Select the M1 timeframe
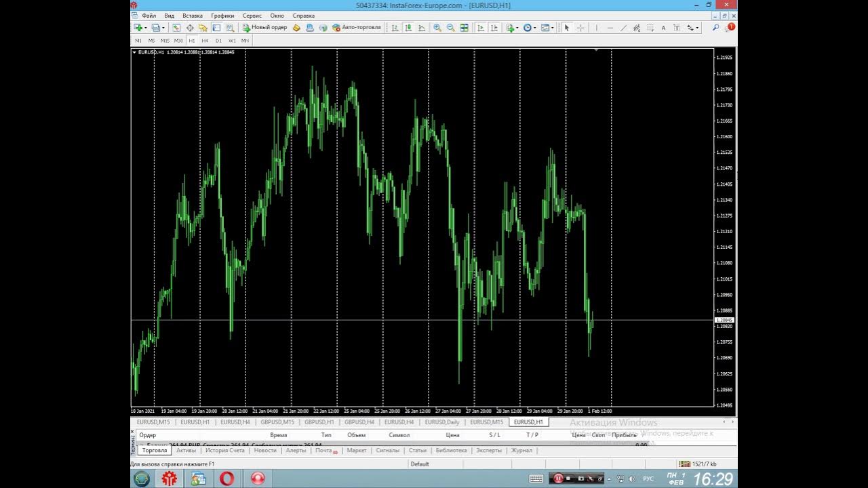 pos(138,41)
